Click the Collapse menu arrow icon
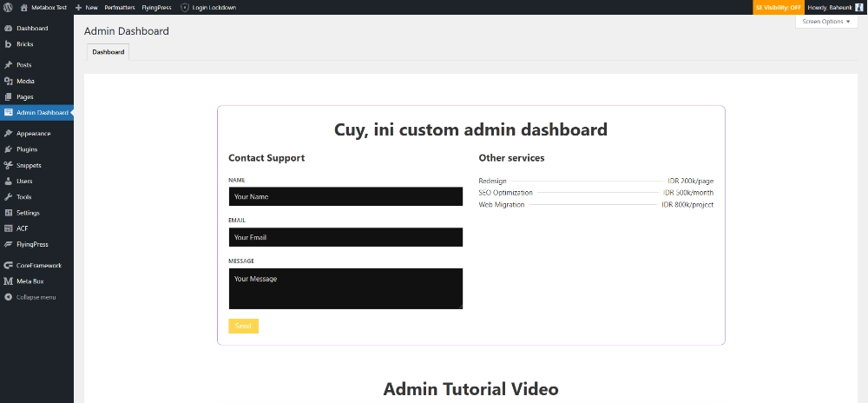Image resolution: width=868 pixels, height=403 pixels. [9, 297]
